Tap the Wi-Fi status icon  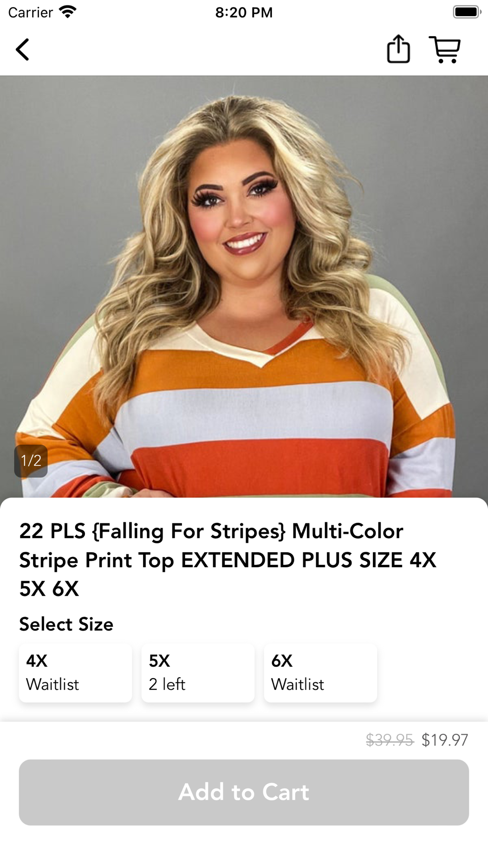click(x=67, y=12)
